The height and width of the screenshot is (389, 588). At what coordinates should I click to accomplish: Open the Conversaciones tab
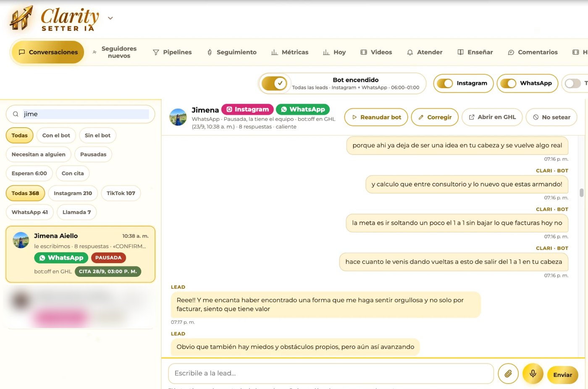pos(48,52)
